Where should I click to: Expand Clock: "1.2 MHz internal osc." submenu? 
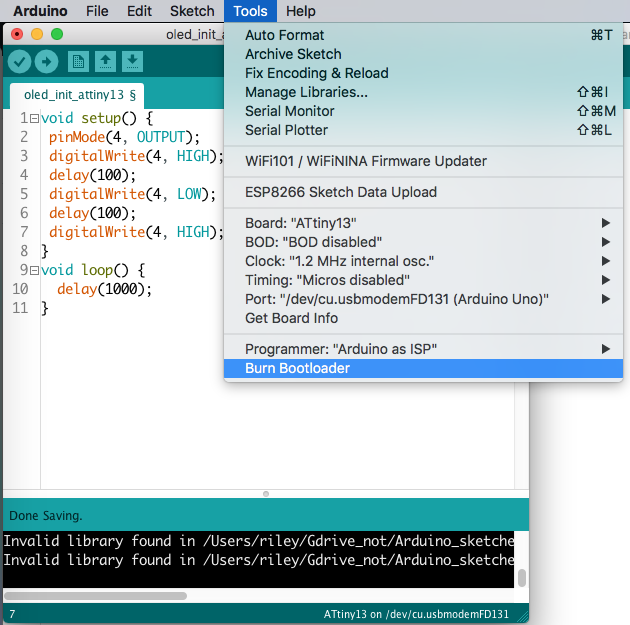point(423,261)
